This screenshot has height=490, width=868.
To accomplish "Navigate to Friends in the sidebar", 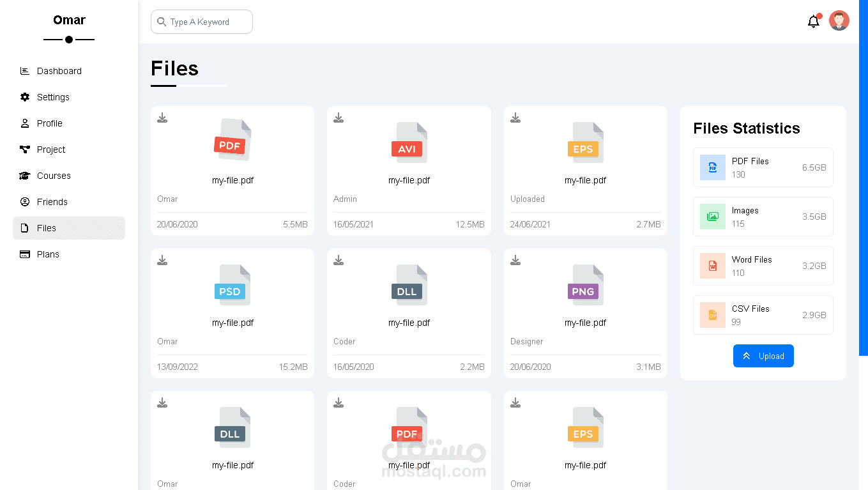I will [x=69, y=202].
